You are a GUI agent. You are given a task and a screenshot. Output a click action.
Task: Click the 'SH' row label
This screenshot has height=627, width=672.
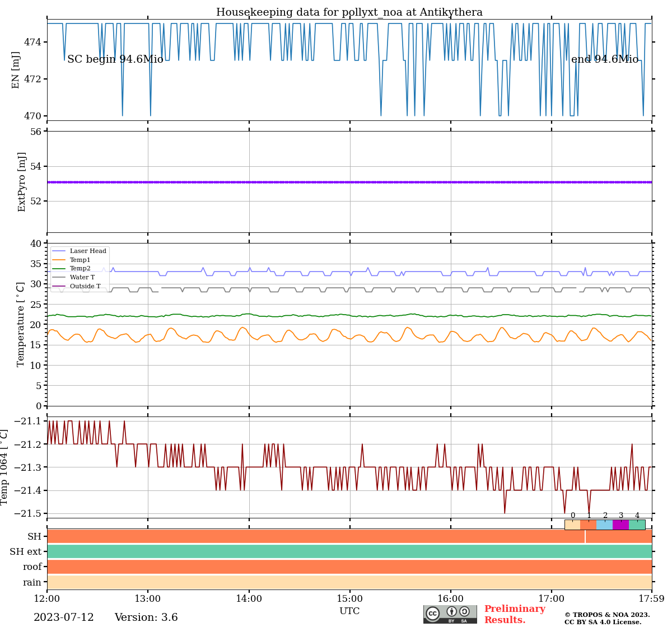click(35, 536)
